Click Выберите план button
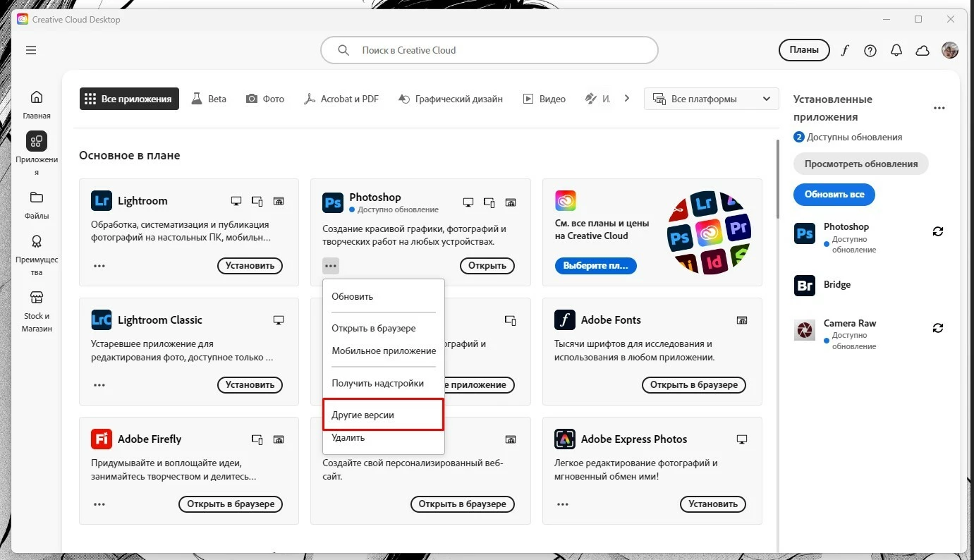974x560 pixels. pyautogui.click(x=596, y=266)
